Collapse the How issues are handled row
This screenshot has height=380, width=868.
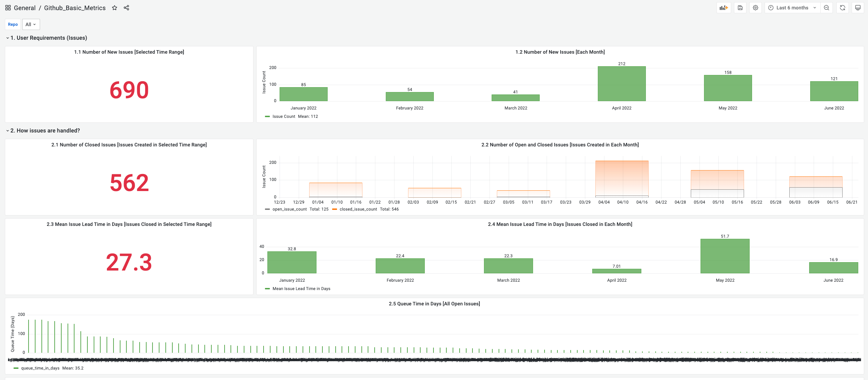click(x=45, y=130)
